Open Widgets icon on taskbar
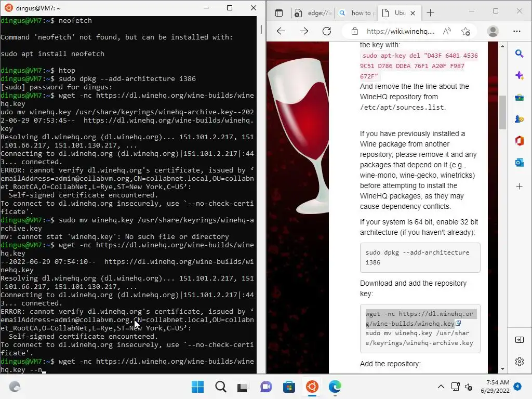The image size is (532, 399). [x=15, y=387]
